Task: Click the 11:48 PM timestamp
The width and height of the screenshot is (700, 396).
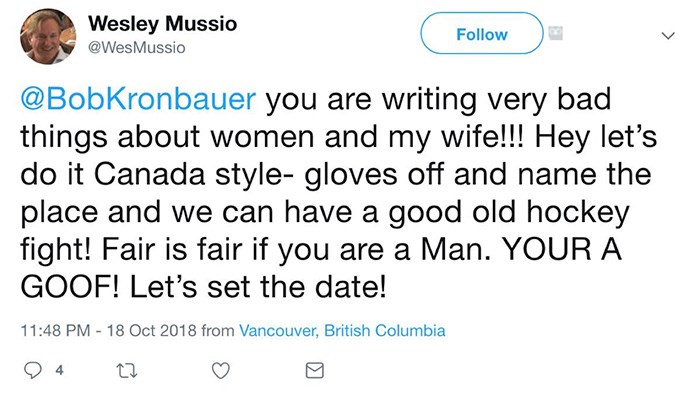Action: point(55,330)
